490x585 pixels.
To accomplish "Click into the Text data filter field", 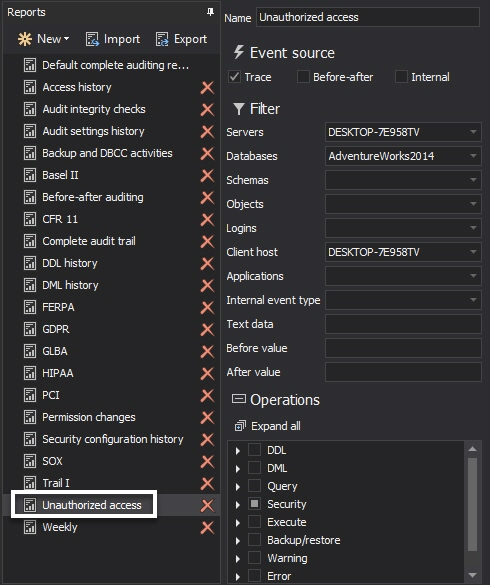I will [x=403, y=324].
